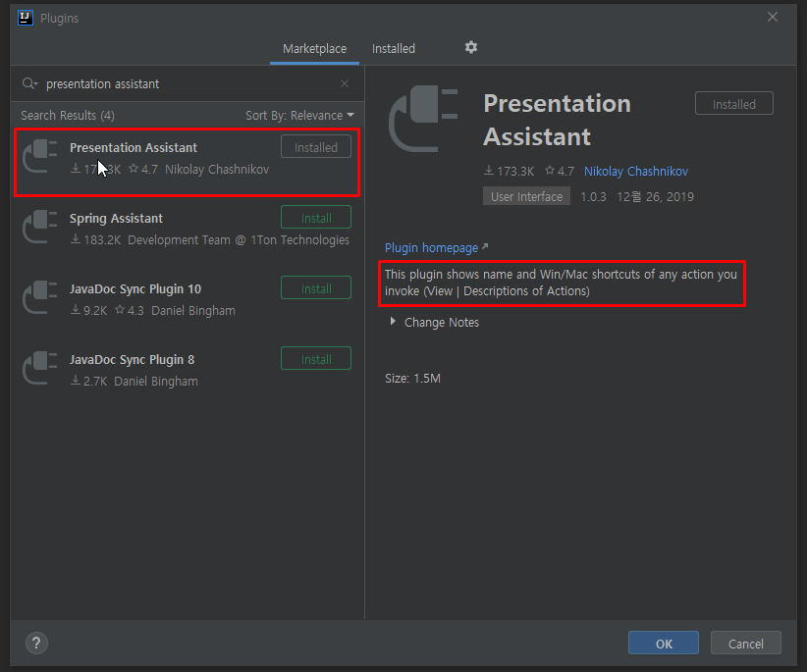Select the JavaDoc Sync Plugin 8 title
Viewport: 807px width, 672px height.
[133, 359]
